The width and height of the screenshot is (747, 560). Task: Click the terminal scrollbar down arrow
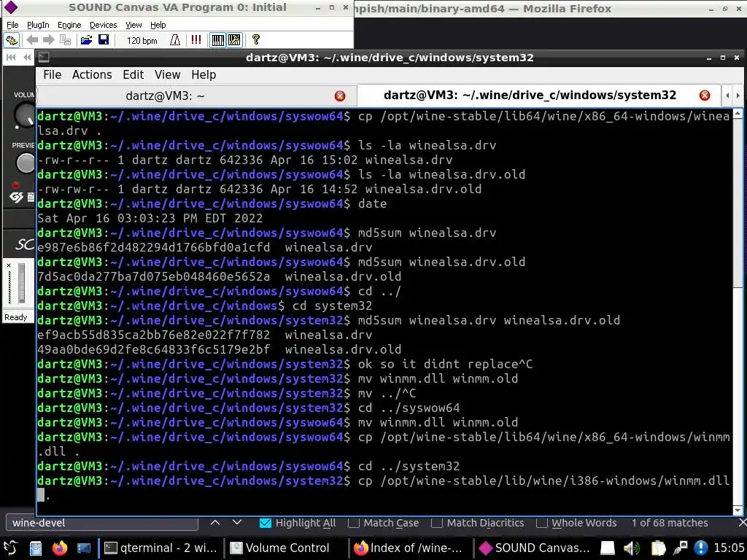point(738,510)
